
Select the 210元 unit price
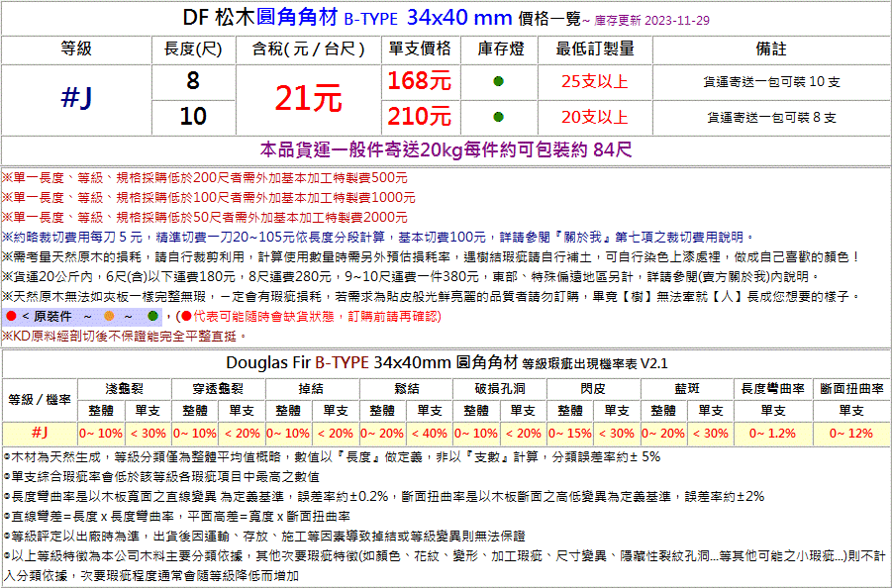point(419,116)
